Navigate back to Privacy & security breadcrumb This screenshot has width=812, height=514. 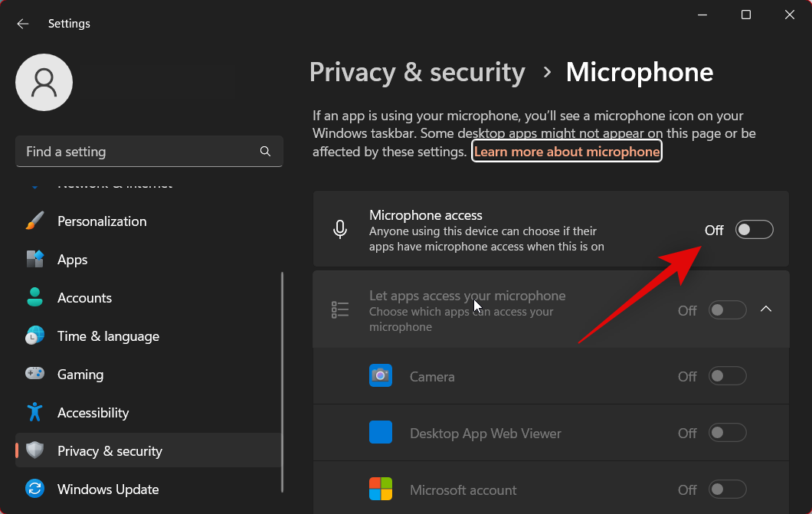pos(417,73)
